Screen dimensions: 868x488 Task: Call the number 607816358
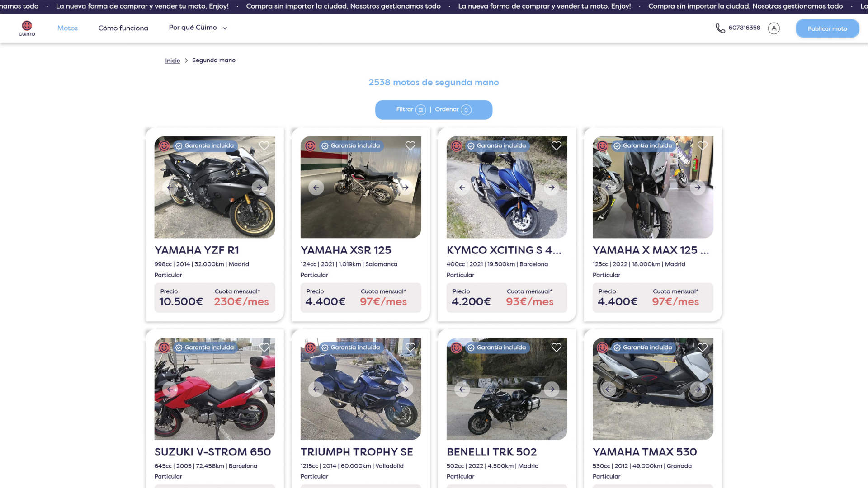(x=744, y=28)
